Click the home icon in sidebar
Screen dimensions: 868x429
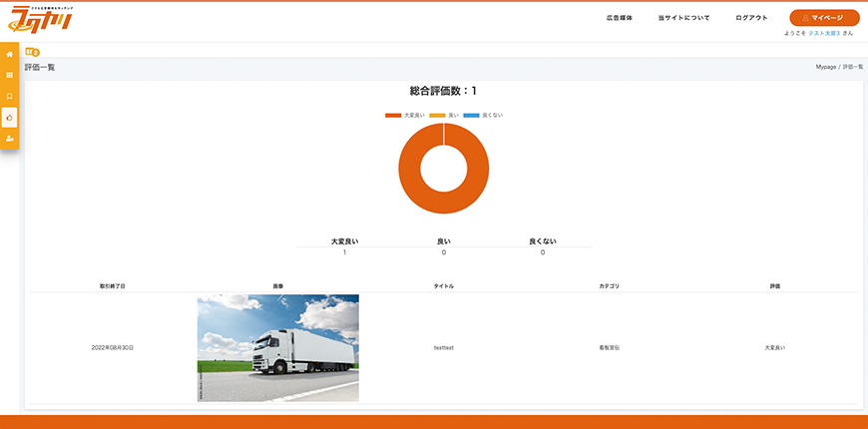coord(10,54)
